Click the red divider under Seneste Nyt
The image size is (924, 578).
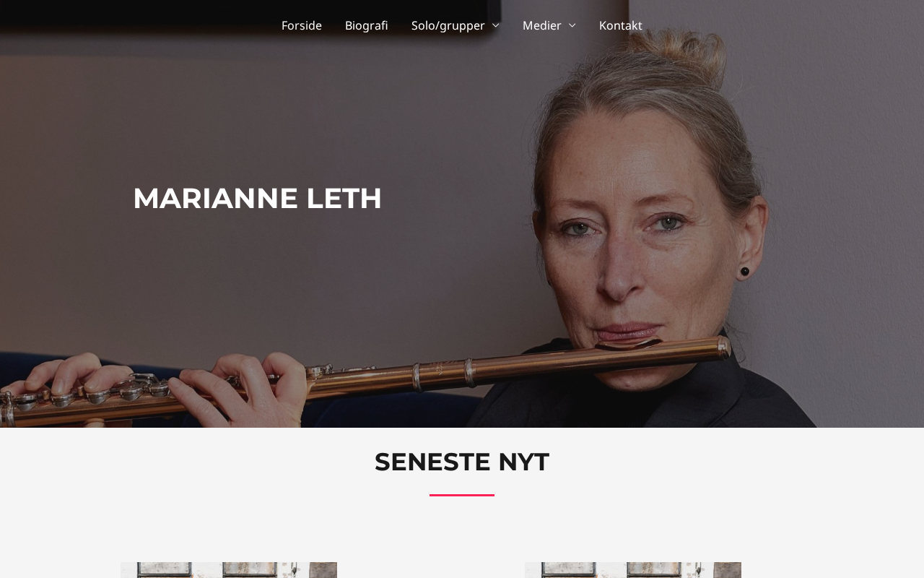click(x=462, y=495)
